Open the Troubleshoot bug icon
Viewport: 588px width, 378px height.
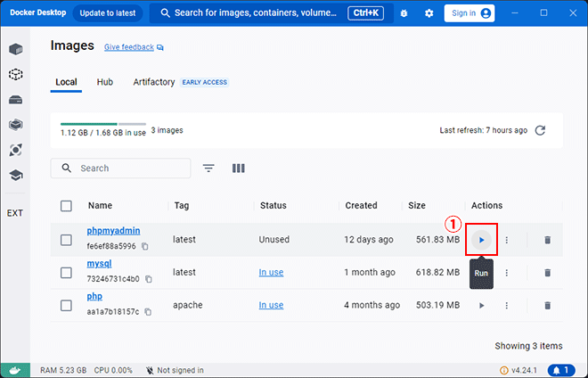(x=404, y=13)
